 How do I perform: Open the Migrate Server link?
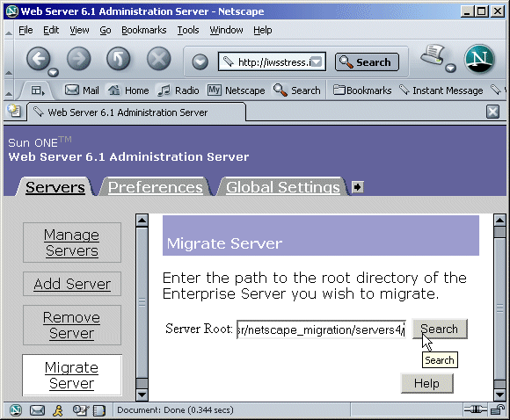71,375
